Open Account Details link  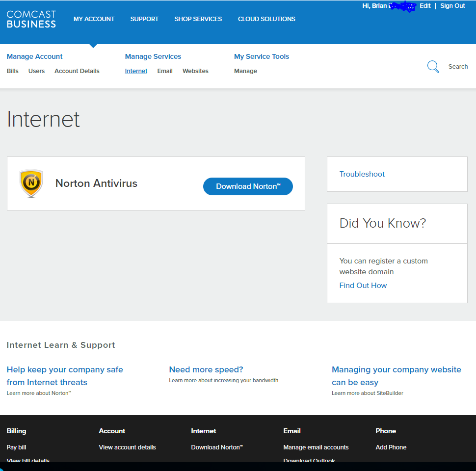pos(77,71)
